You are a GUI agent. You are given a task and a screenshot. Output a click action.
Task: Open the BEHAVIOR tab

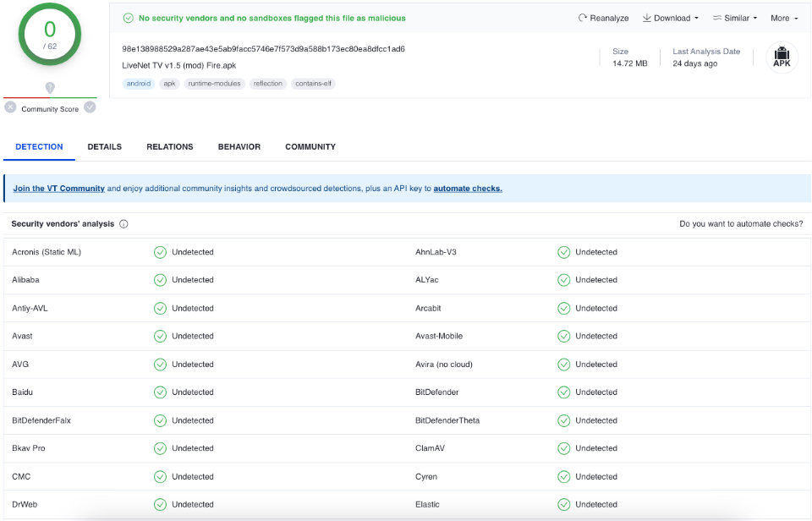[239, 147]
